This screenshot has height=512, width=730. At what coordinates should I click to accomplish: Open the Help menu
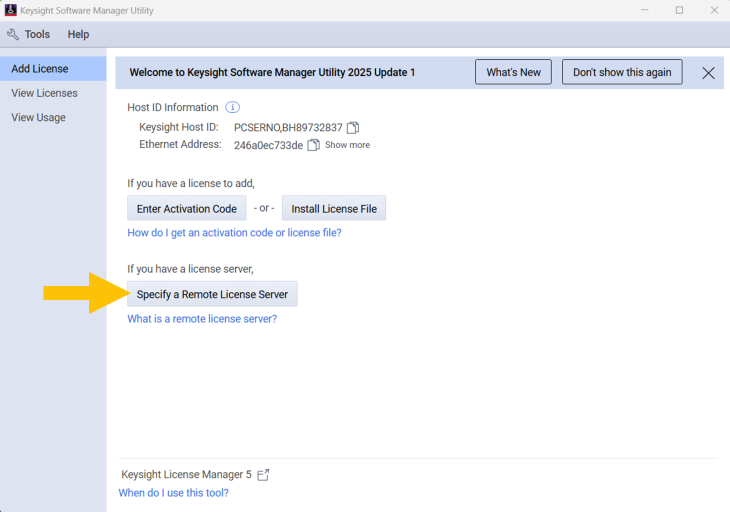(78, 34)
